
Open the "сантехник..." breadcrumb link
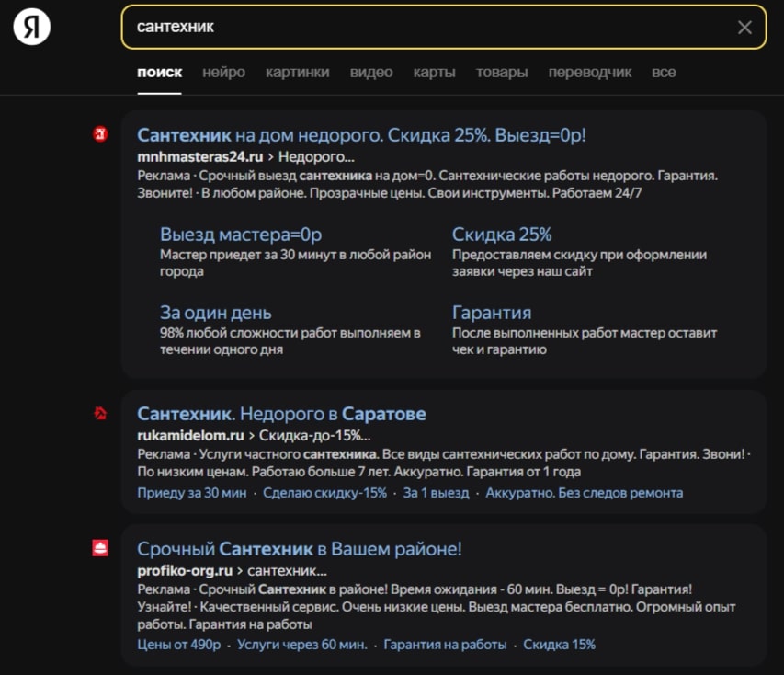(287, 570)
